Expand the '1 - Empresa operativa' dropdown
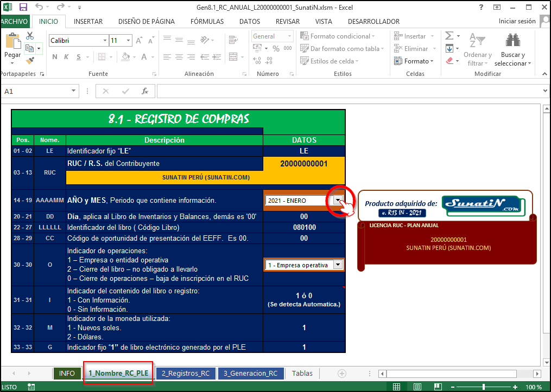Screen dimensions: 551x392 (338, 265)
